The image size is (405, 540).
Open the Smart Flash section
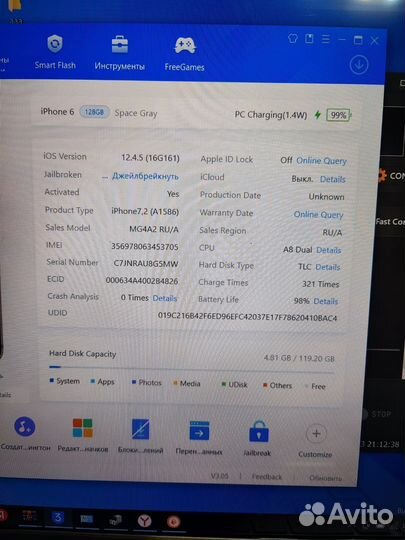(x=55, y=52)
